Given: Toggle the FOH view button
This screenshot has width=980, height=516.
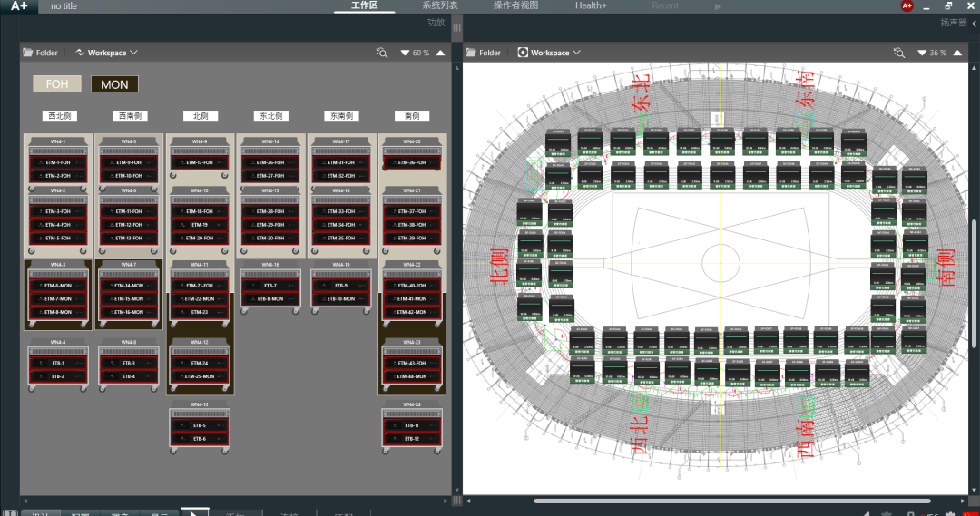Looking at the screenshot, I should (57, 84).
